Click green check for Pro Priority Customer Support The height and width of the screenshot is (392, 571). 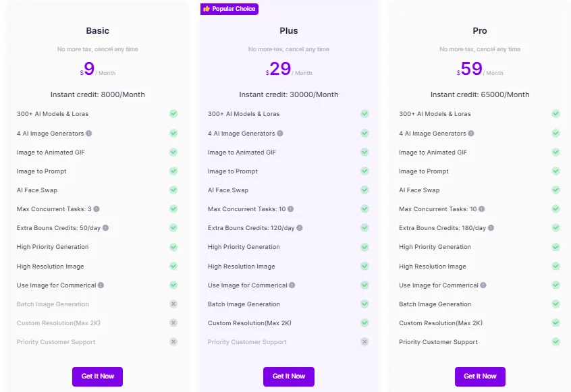(555, 342)
